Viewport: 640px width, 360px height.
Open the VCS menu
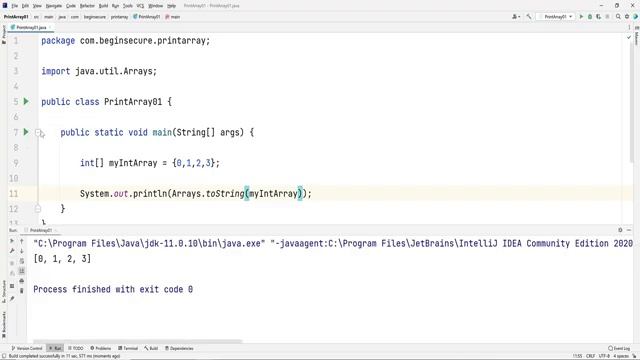click(140, 6)
